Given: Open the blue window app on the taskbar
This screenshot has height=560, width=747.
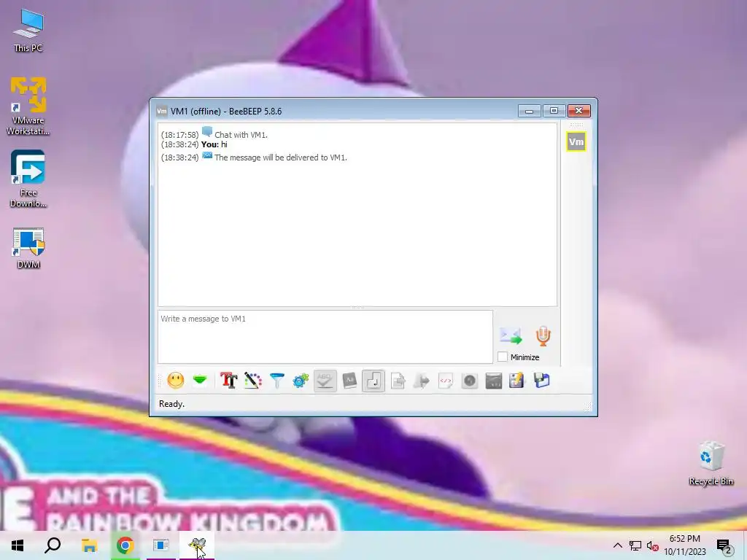Looking at the screenshot, I should point(161,545).
